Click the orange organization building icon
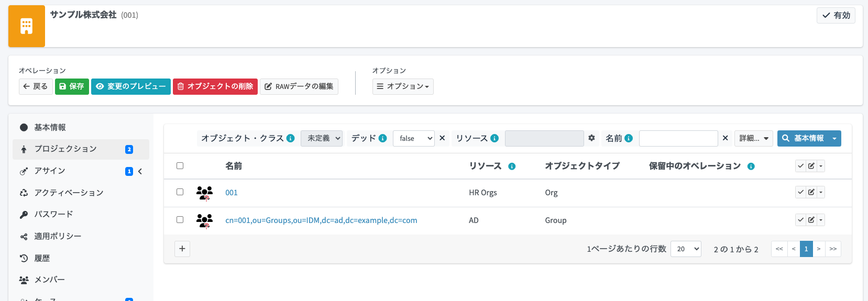Image resolution: width=868 pixels, height=301 pixels. pyautogui.click(x=27, y=26)
